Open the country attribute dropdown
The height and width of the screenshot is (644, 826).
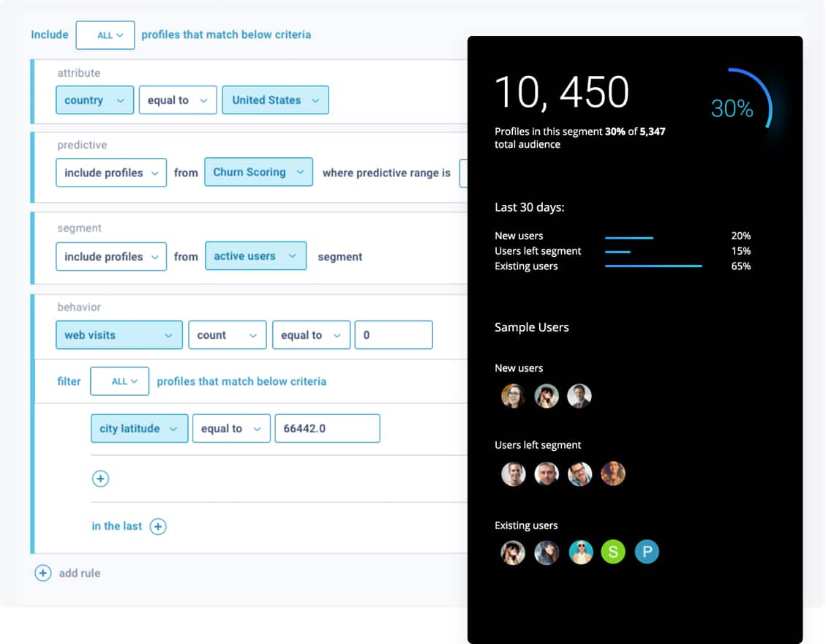pyautogui.click(x=95, y=100)
